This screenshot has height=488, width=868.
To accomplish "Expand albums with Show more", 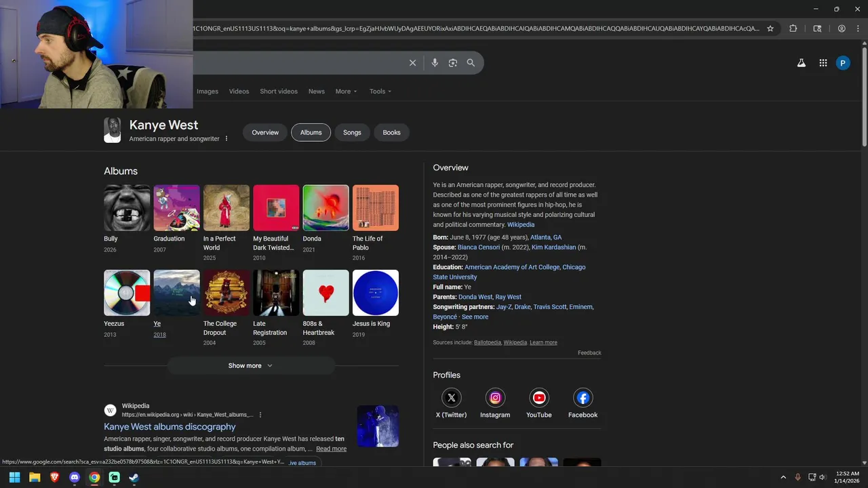I will [x=251, y=366].
